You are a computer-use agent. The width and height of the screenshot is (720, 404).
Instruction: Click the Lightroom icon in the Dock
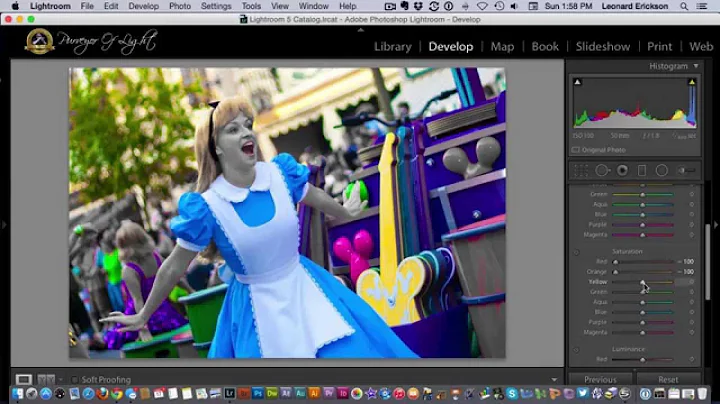(229, 393)
